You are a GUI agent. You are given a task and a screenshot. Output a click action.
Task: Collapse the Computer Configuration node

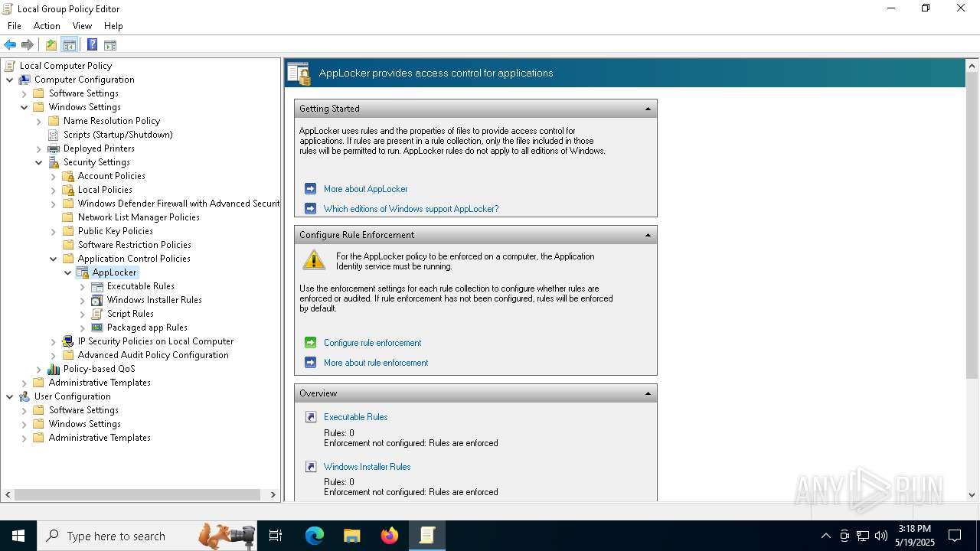pyautogui.click(x=10, y=80)
